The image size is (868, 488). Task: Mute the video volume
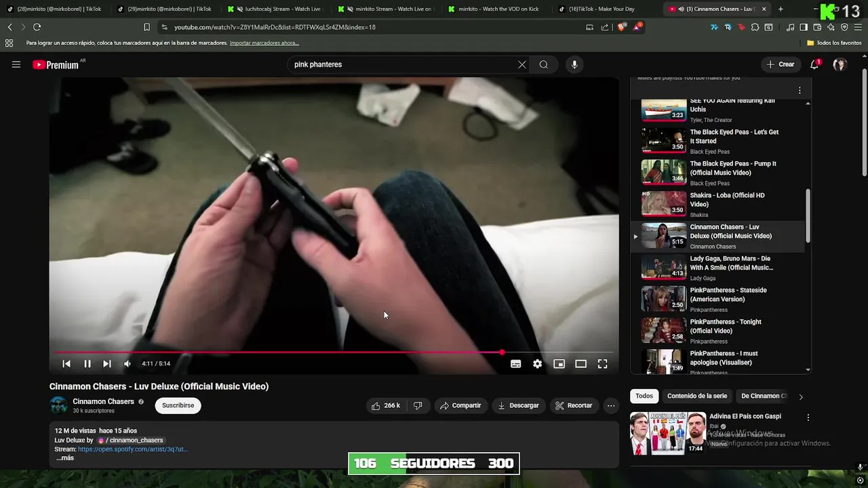coord(127,364)
